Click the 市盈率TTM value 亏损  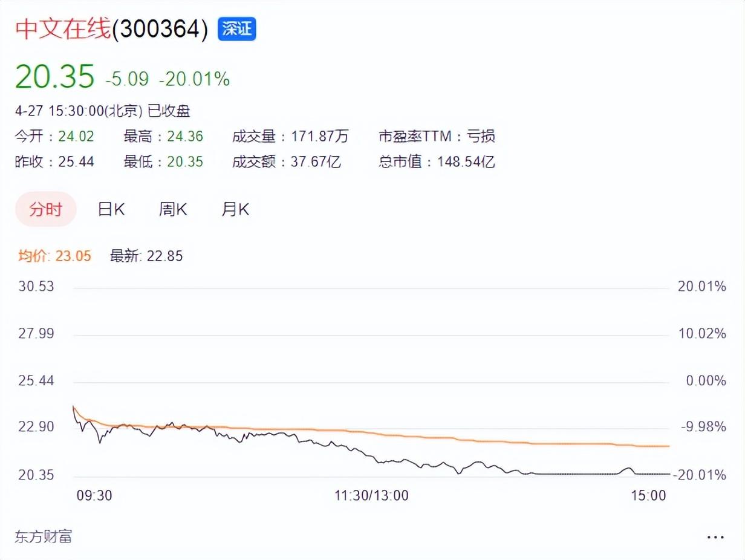[481, 137]
